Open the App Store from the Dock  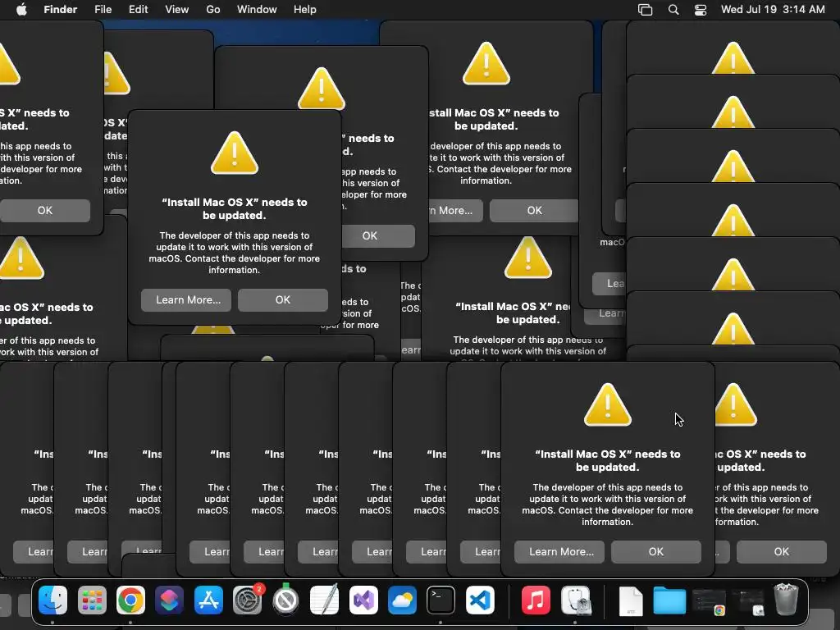pyautogui.click(x=208, y=600)
